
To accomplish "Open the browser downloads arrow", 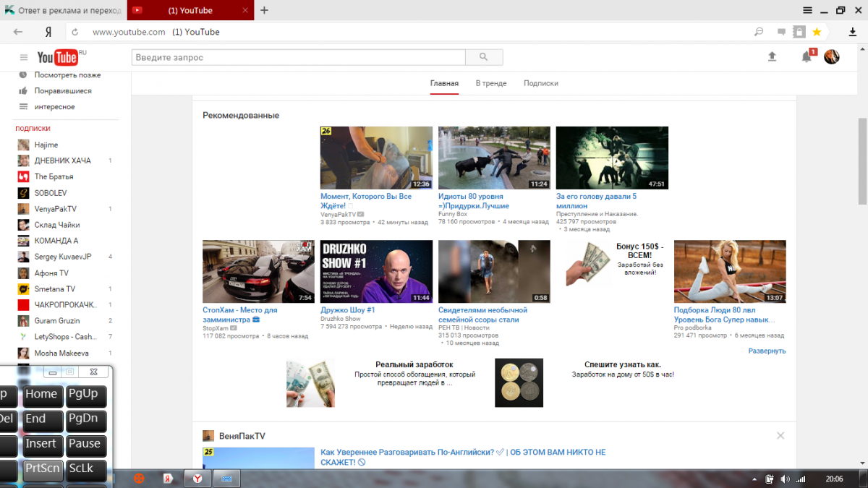I will pos(852,32).
